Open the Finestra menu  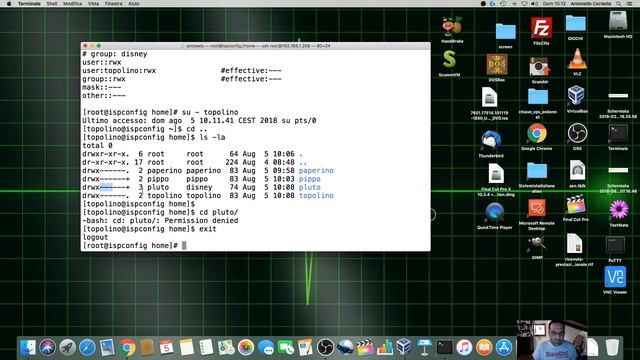(x=113, y=3)
